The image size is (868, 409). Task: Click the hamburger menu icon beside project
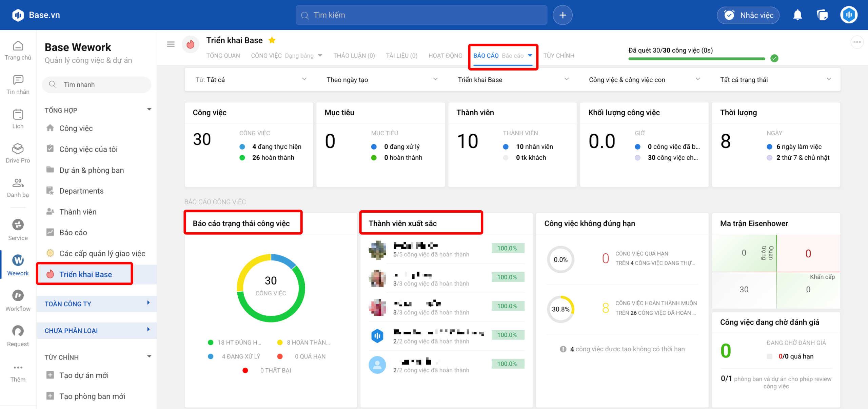(x=171, y=44)
